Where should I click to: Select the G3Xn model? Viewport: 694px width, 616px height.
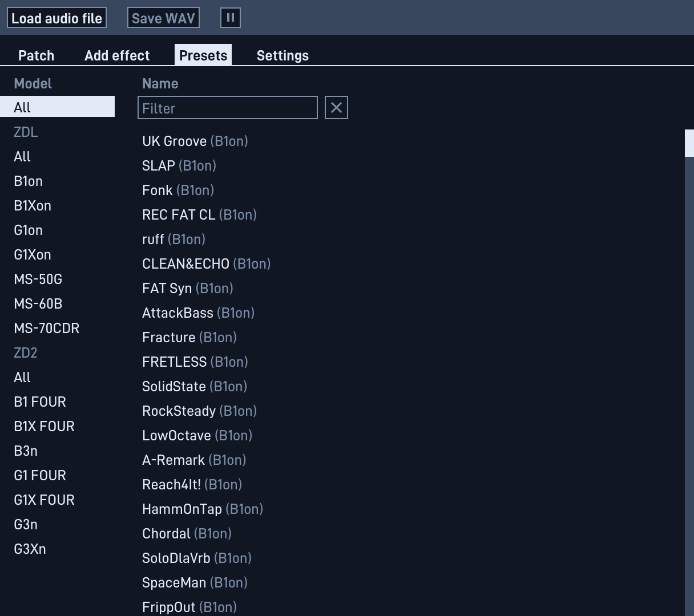tap(57, 549)
